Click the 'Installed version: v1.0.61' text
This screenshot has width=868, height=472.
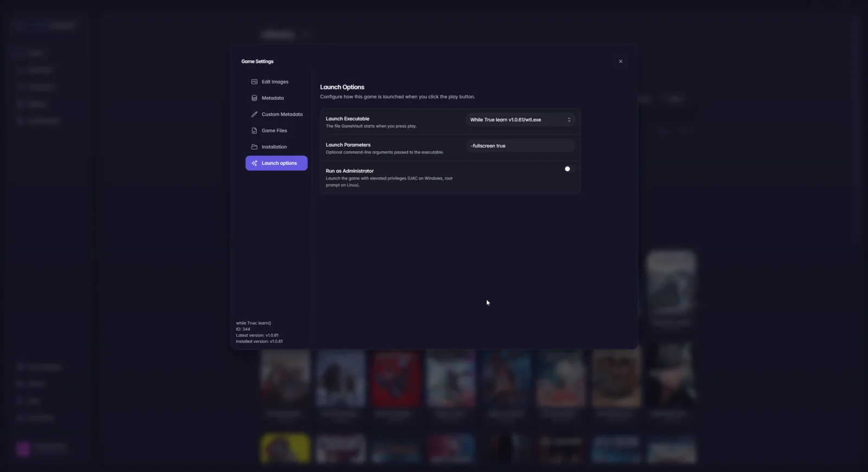(x=259, y=342)
